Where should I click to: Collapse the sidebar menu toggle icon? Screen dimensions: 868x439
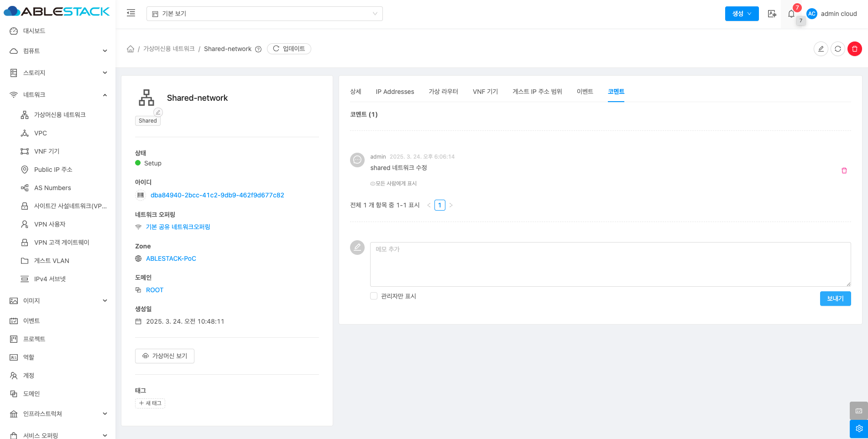[x=131, y=13]
